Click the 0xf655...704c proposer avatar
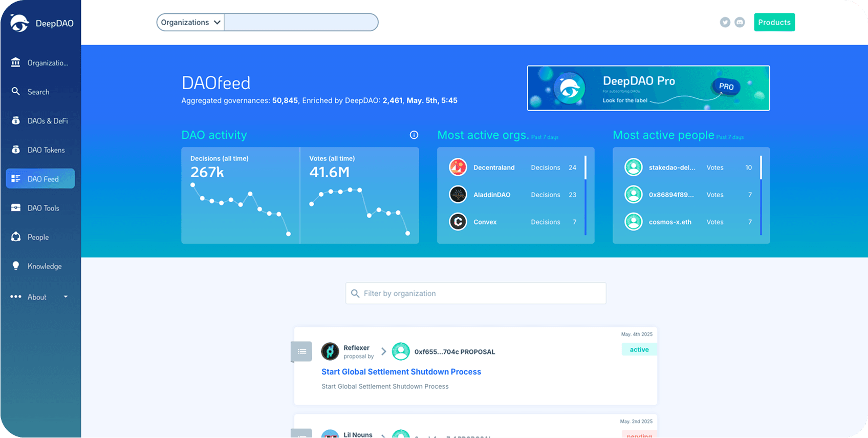This screenshot has width=868, height=438. [401, 351]
